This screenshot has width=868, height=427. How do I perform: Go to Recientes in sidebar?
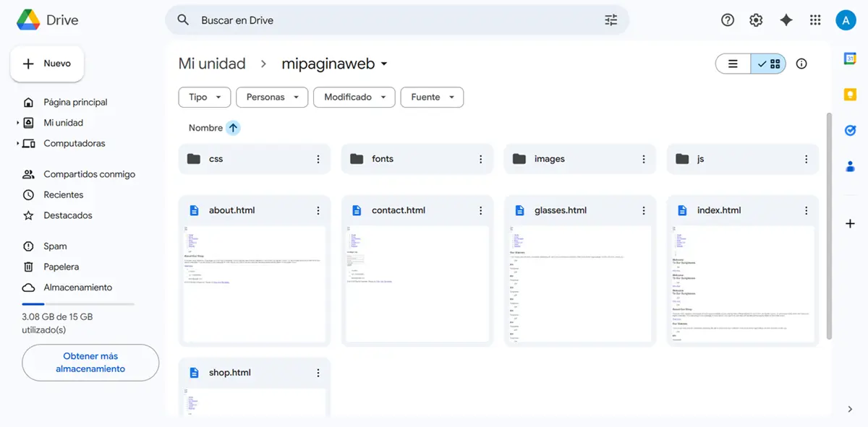pos(63,195)
